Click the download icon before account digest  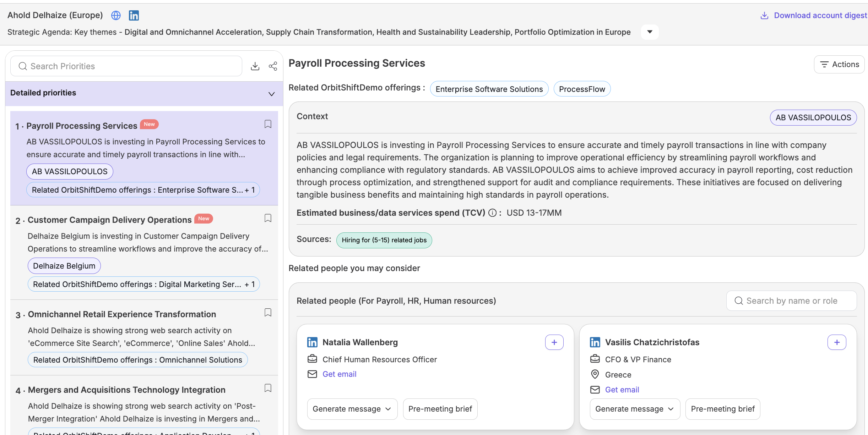click(764, 15)
